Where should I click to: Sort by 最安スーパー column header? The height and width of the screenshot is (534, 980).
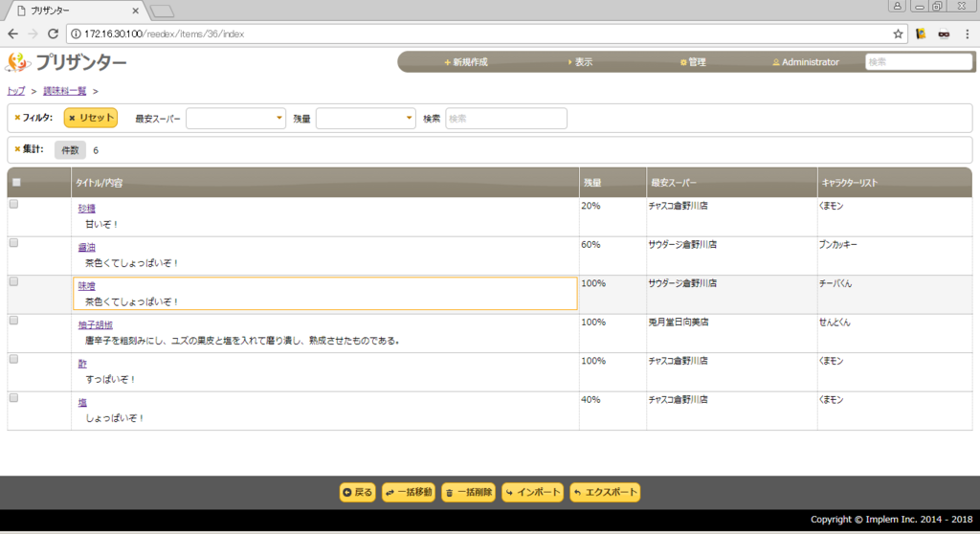coord(732,183)
